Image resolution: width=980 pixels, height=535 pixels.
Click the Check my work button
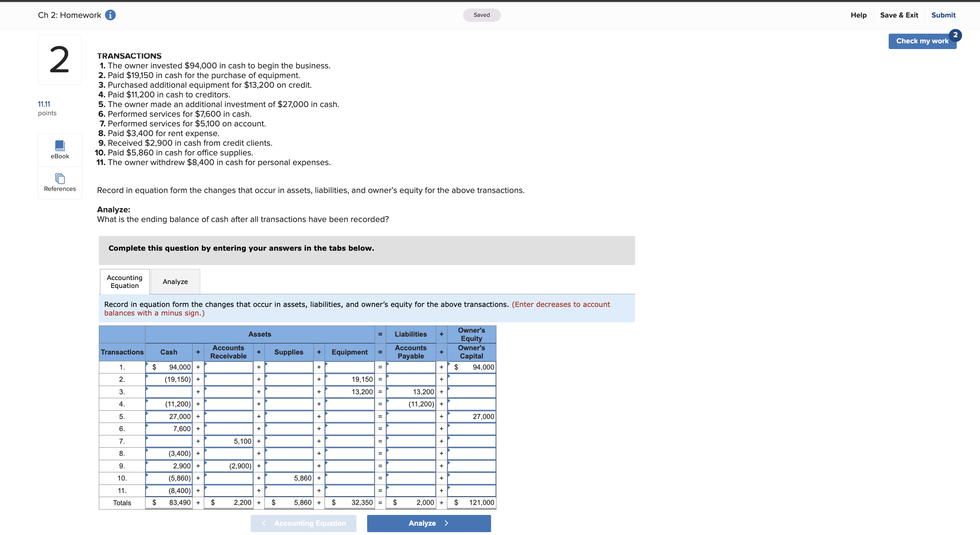[x=922, y=41]
